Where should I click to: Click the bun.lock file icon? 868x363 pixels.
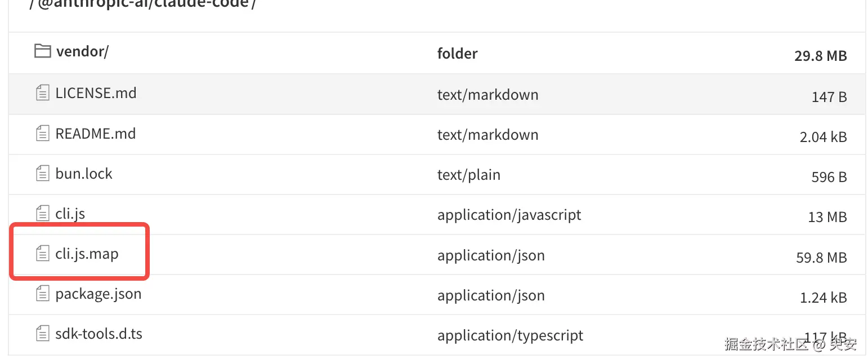[42, 174]
